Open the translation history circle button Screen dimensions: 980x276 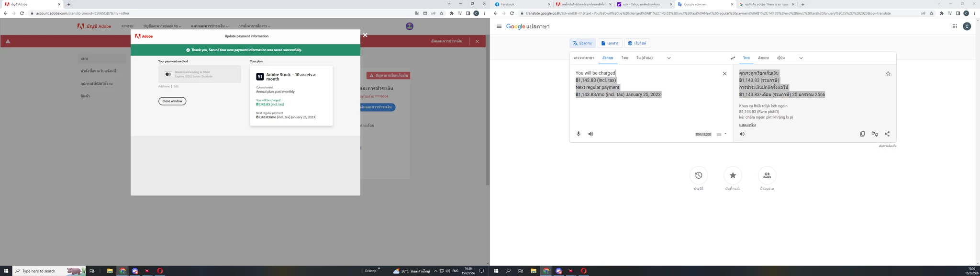699,175
